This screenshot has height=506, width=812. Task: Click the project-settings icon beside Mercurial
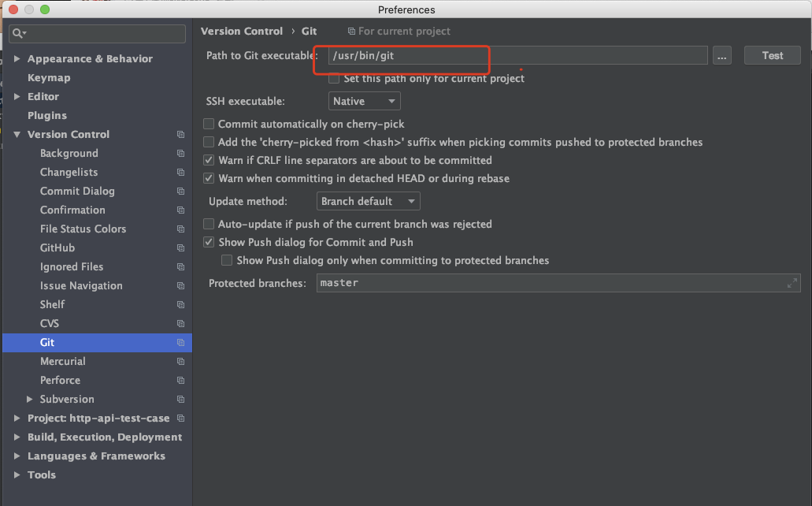181,361
